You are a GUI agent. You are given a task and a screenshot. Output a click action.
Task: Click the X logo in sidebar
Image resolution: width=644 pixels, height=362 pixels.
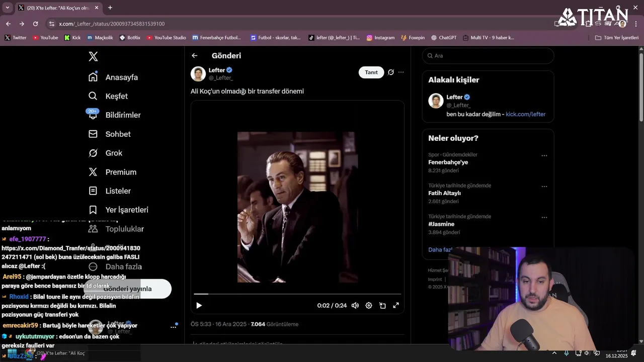93,56
